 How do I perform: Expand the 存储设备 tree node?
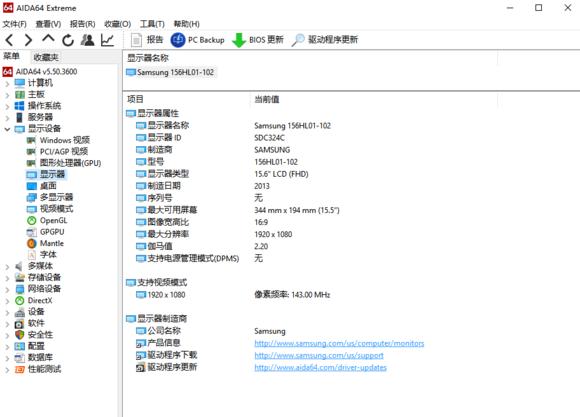[7, 278]
